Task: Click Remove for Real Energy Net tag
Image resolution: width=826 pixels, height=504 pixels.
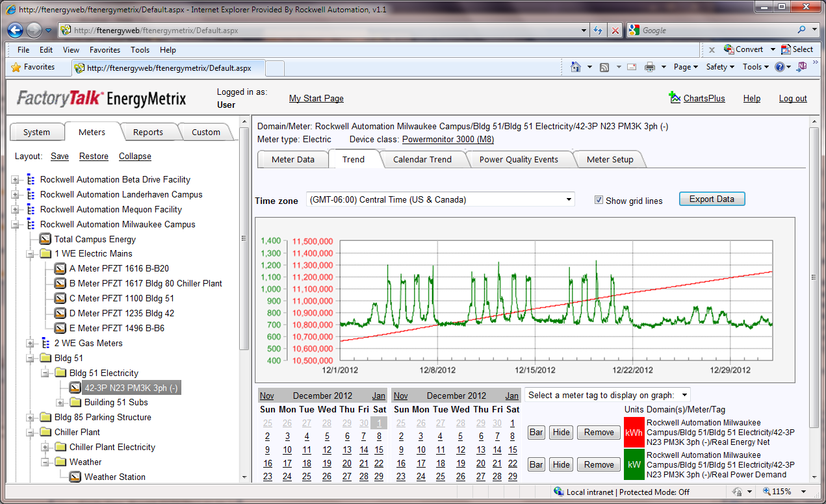Action: [x=599, y=432]
